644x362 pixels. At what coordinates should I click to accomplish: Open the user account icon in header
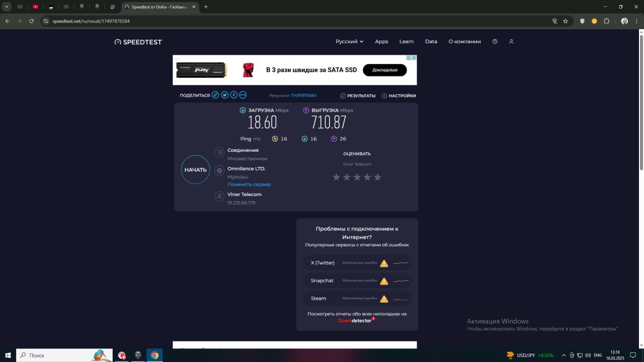tap(511, 42)
